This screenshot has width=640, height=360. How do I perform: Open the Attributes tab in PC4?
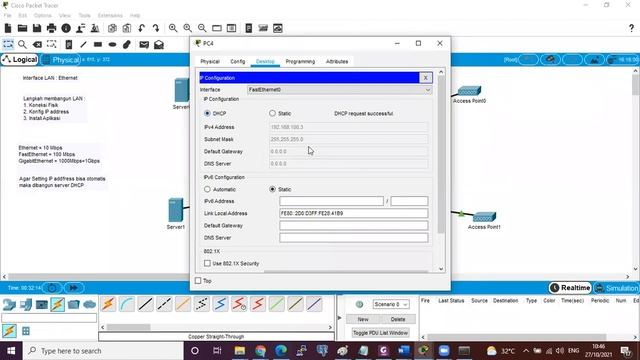[x=337, y=62]
